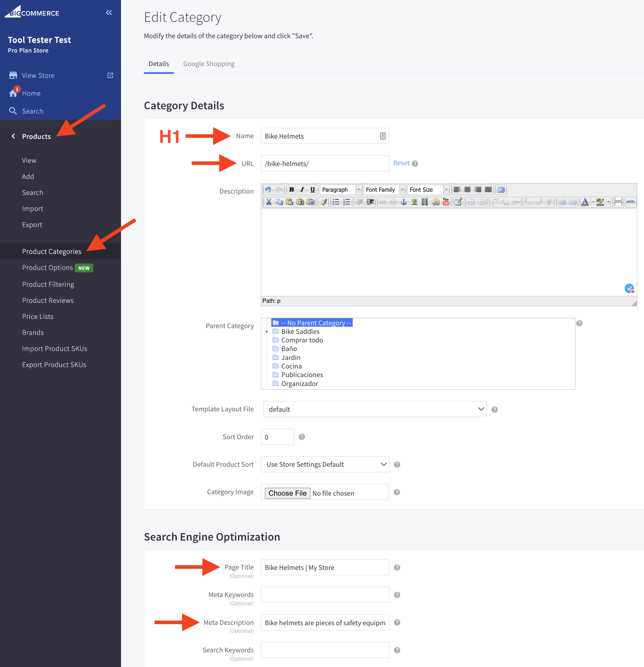
Task: Open Price Lists in the sidebar
Action: pos(37,316)
